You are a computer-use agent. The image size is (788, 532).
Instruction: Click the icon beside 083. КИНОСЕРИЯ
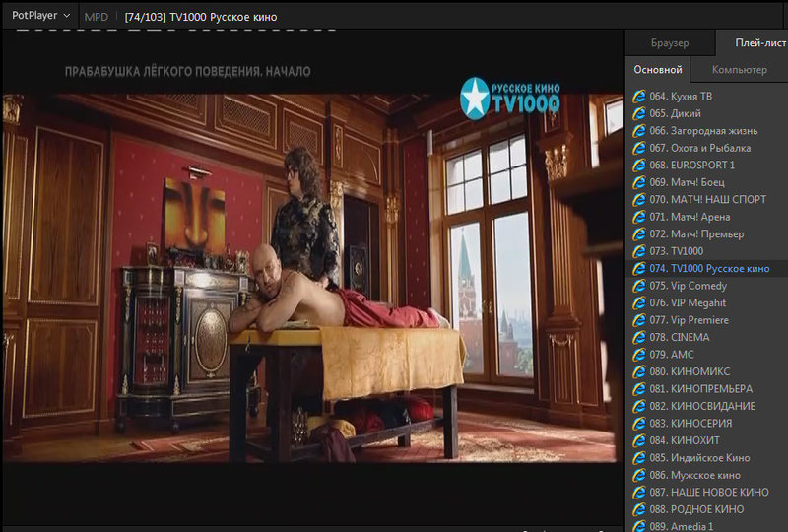(x=638, y=424)
